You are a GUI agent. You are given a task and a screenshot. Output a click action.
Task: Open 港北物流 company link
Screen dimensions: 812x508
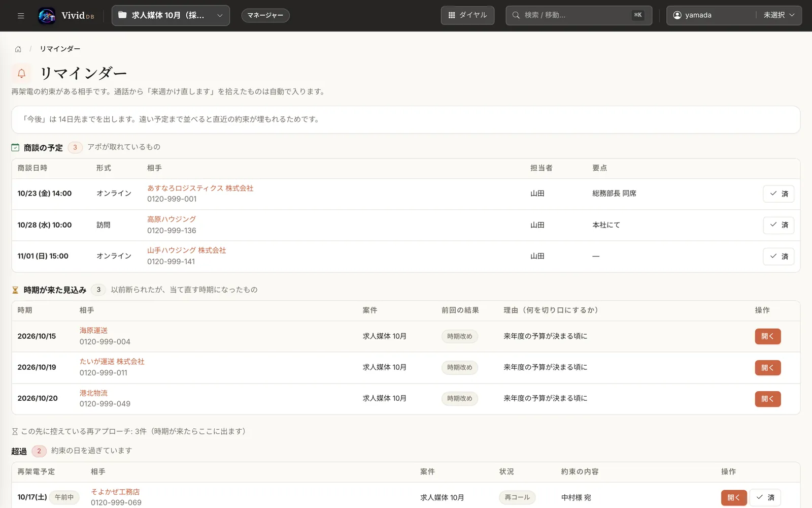tap(94, 393)
